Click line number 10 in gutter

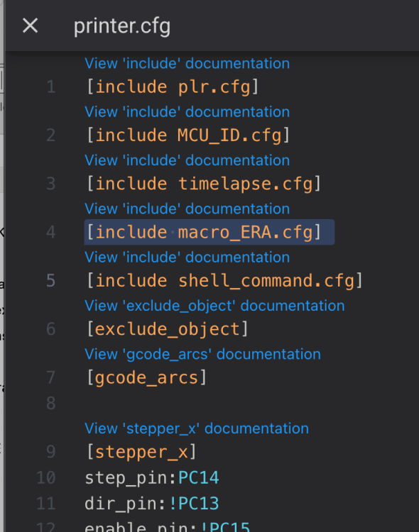[x=46, y=478]
